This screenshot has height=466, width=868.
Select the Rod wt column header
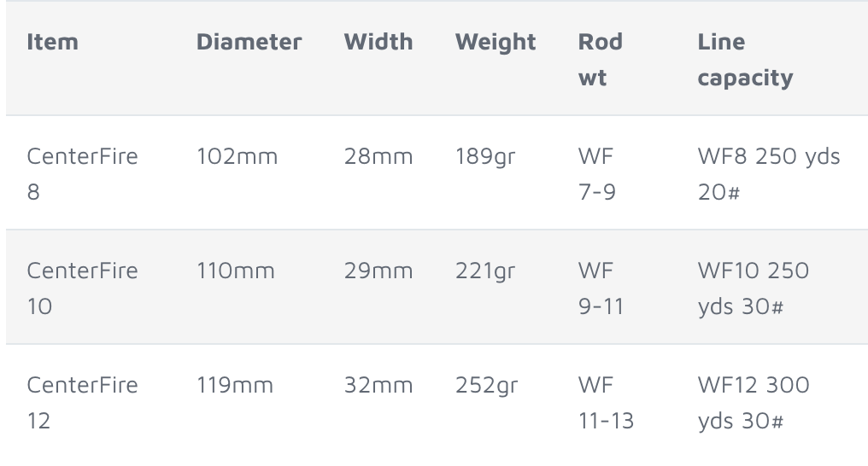click(x=601, y=60)
